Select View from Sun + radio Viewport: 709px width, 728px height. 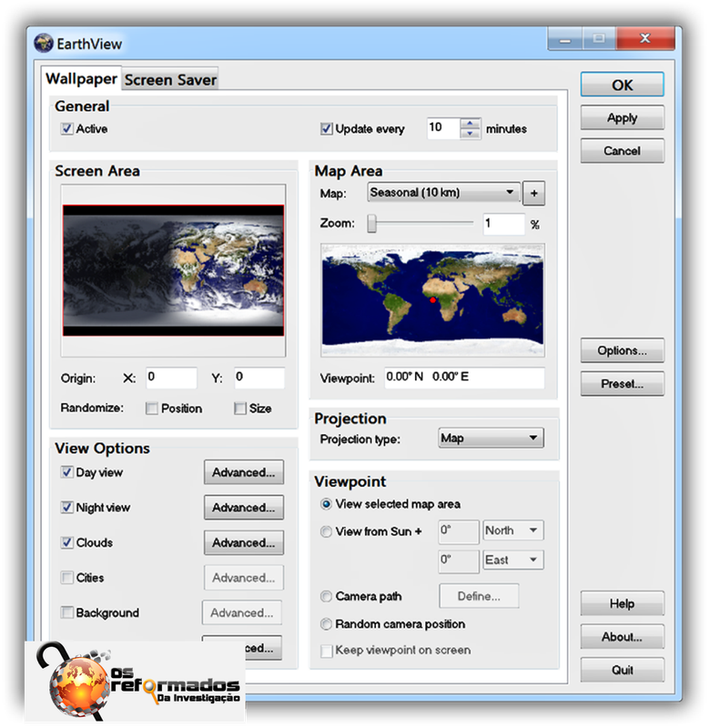pos(327,531)
